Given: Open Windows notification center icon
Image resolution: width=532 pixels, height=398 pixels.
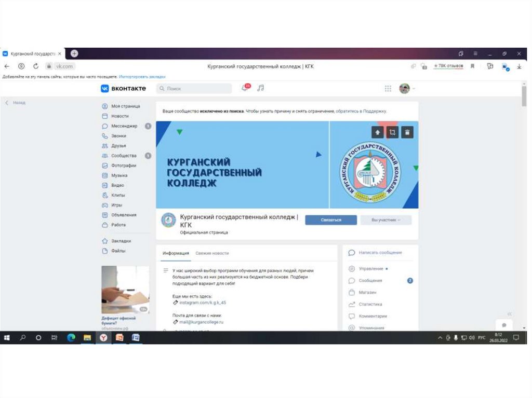Looking at the screenshot, I should (x=516, y=338).
